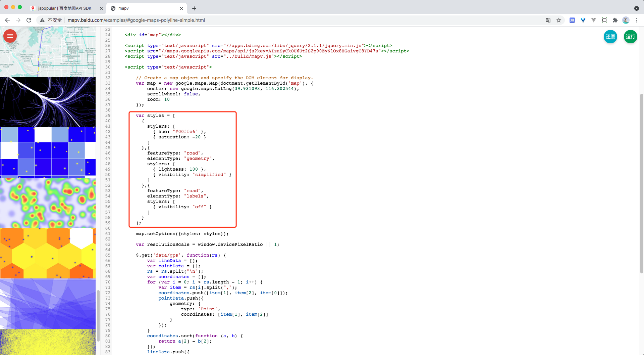Viewport: 644px width, 355px height.
Task: Click the 'saturation: -20' code line
Action: [x=179, y=137]
